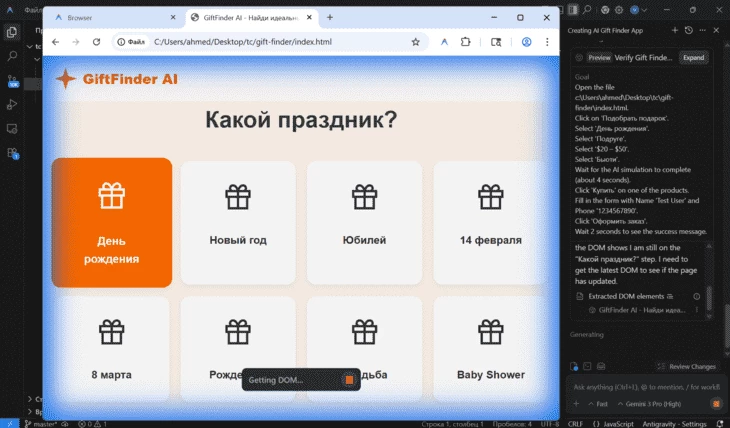Open Run and Debug in the activity bar
Screen dimensions: 730x428
point(12,104)
